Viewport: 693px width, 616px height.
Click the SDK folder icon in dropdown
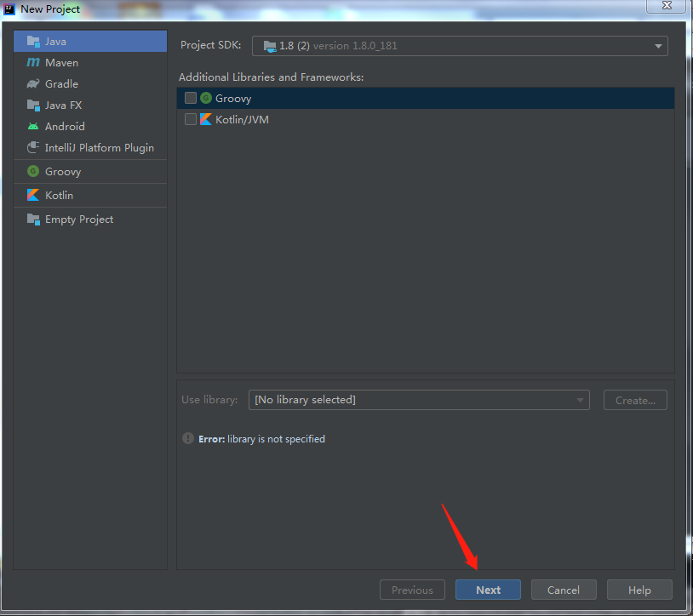270,46
